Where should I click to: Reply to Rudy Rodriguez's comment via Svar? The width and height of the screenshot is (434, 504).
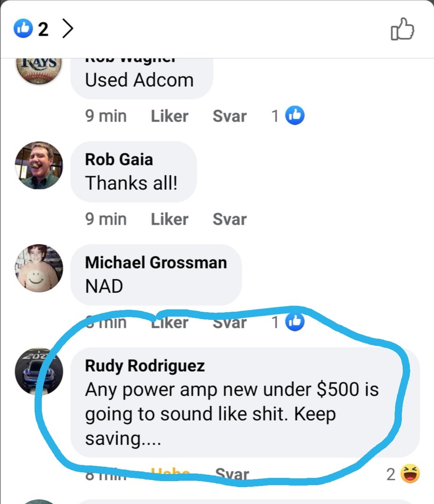tap(232, 474)
